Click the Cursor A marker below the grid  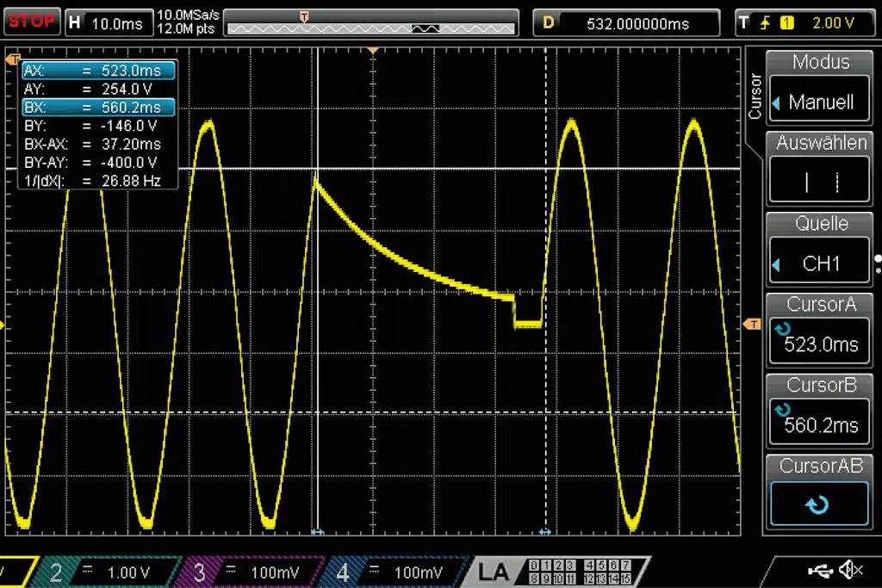[x=317, y=533]
